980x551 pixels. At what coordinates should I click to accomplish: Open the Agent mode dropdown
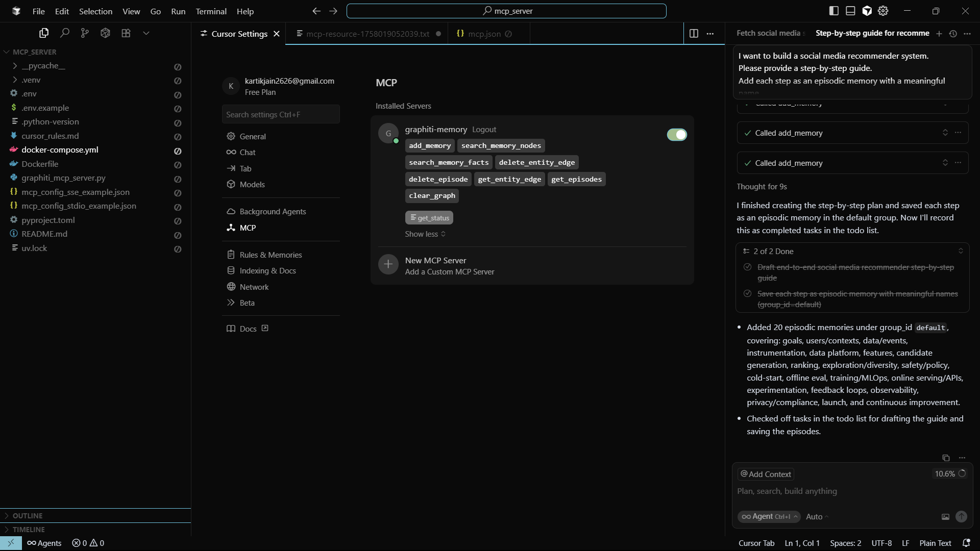point(770,517)
